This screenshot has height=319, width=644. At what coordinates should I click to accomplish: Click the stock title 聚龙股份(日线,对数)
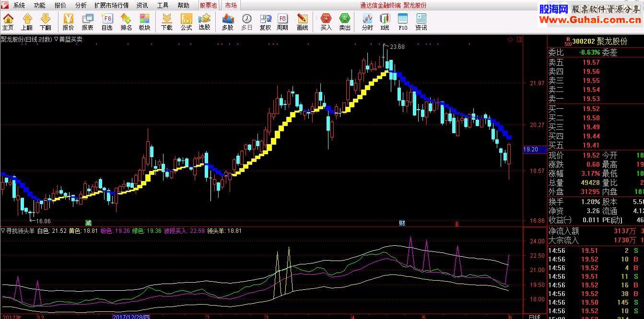(26, 39)
